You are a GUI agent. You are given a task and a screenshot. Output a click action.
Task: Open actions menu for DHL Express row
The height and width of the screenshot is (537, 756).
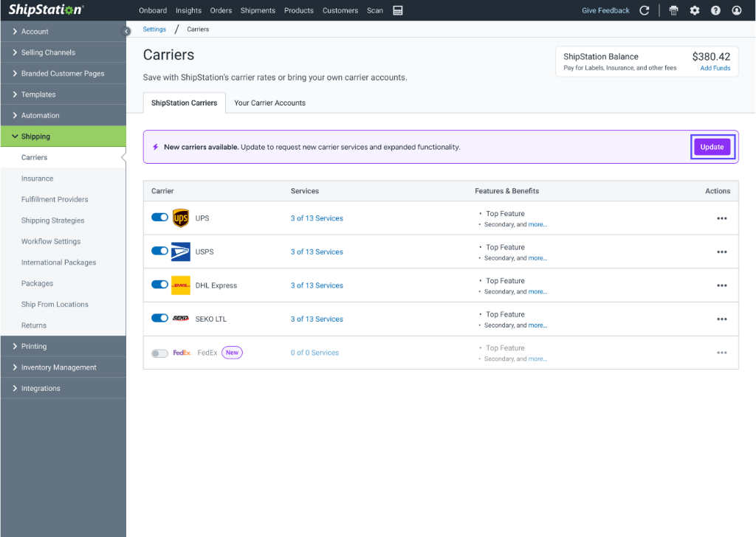[721, 285]
